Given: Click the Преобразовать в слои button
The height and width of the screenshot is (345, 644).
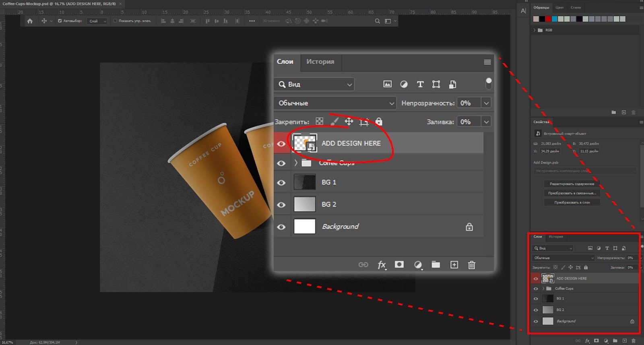Looking at the screenshot, I should coord(572,202).
